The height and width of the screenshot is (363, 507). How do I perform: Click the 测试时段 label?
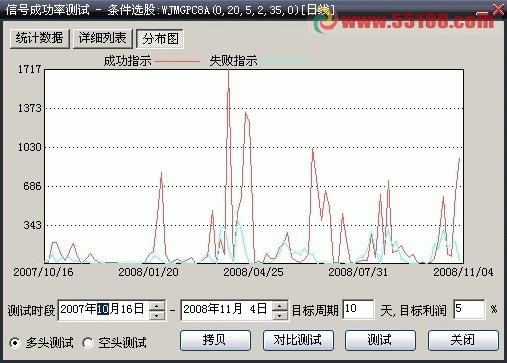point(31,311)
